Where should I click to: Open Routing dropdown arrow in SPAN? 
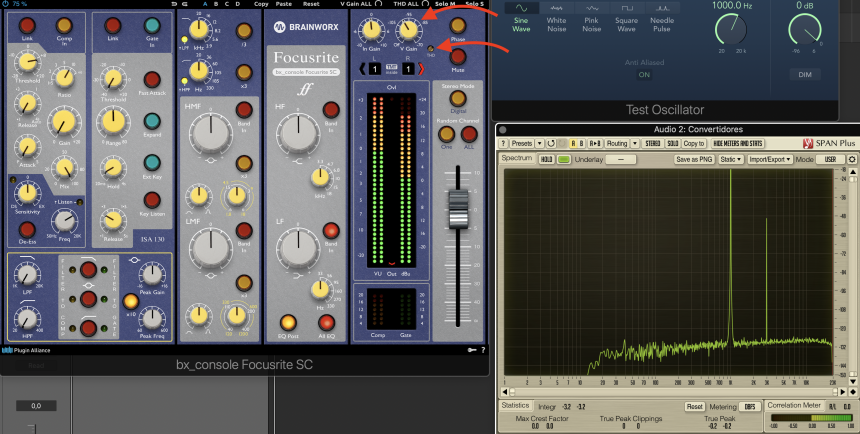[x=635, y=143]
